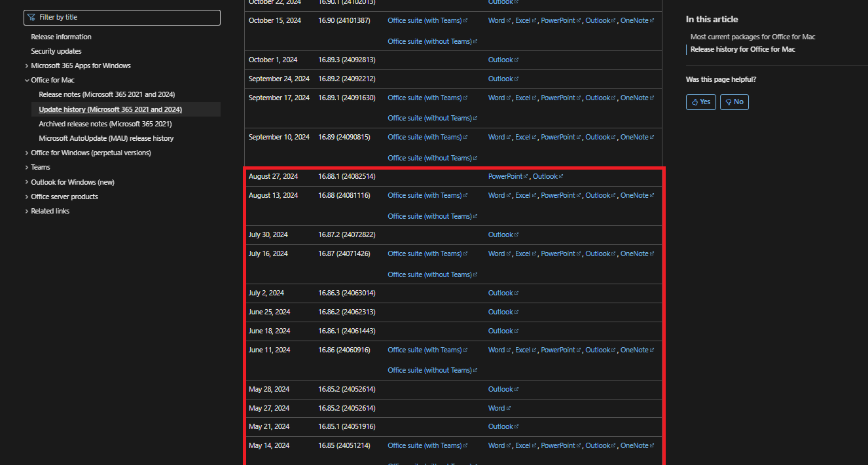Download Office suite (without Teams) for September 10, 2024
The width and height of the screenshot is (868, 465).
pyautogui.click(x=433, y=158)
